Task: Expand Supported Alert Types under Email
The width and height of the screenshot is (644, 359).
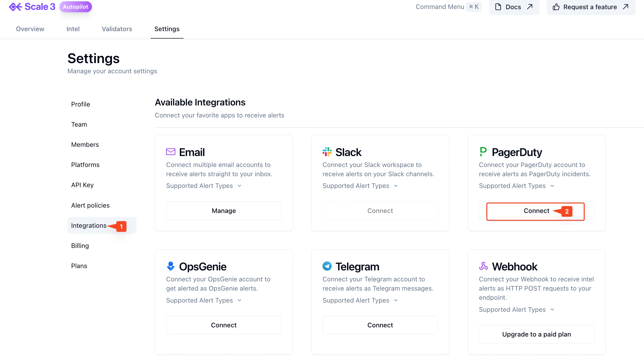Action: 204,186
